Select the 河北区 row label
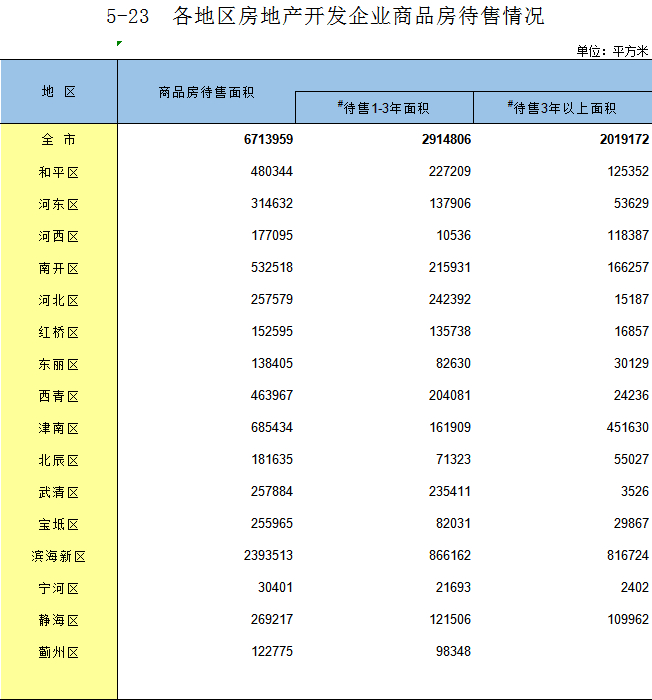The image size is (652, 700). click(x=59, y=300)
